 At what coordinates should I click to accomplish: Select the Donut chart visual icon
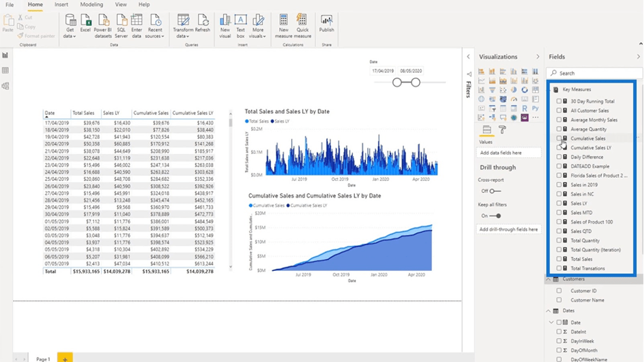coord(525,90)
